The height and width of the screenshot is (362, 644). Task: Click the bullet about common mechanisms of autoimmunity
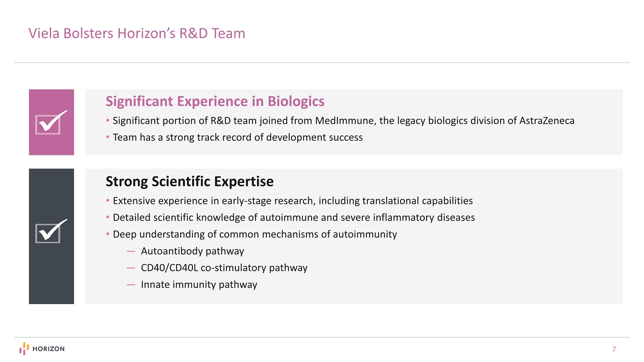(x=254, y=235)
